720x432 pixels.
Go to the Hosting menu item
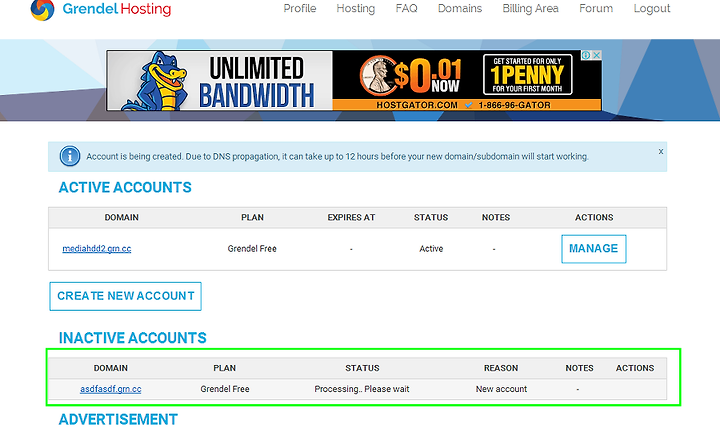click(x=356, y=8)
